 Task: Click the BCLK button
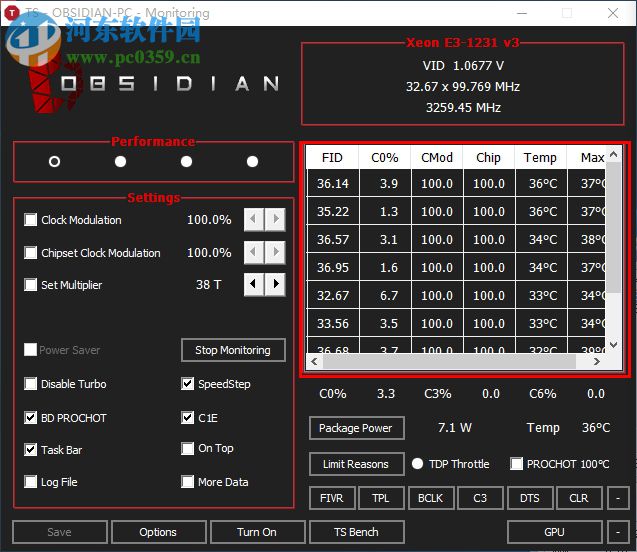[x=431, y=498]
